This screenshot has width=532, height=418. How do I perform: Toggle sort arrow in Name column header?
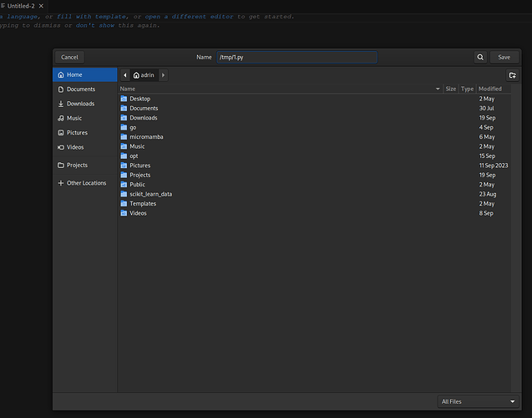point(438,89)
